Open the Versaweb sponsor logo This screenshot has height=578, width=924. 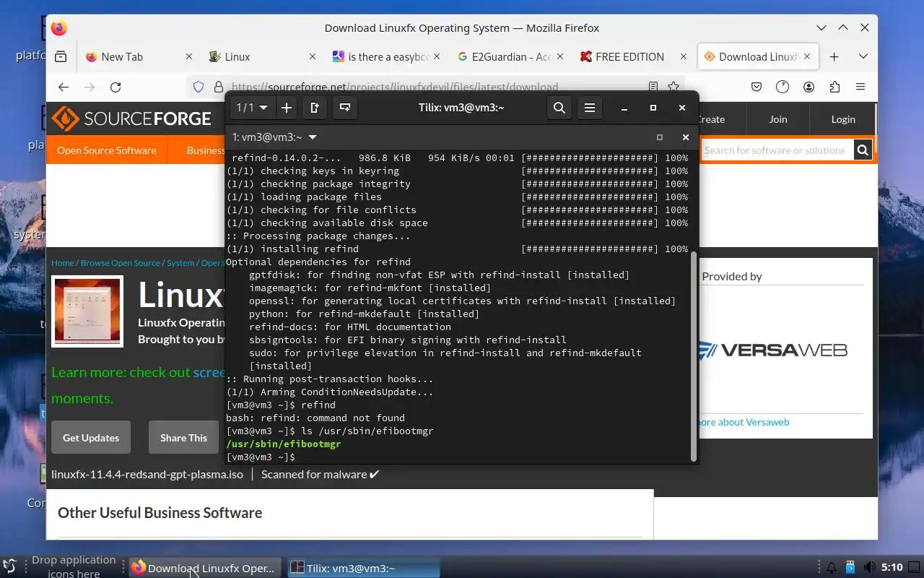(x=772, y=350)
